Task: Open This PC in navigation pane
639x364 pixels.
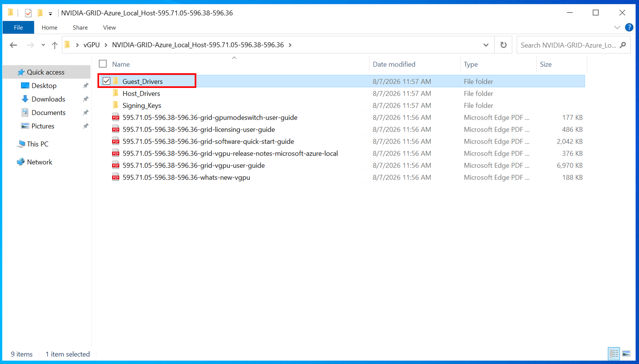Action: pos(37,144)
